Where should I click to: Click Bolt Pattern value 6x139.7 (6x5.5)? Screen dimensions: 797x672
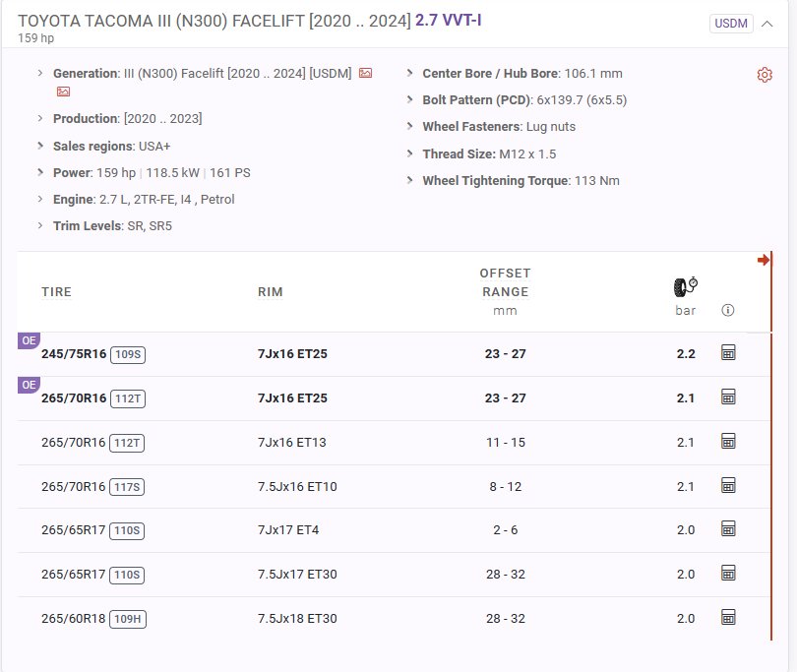click(x=582, y=100)
